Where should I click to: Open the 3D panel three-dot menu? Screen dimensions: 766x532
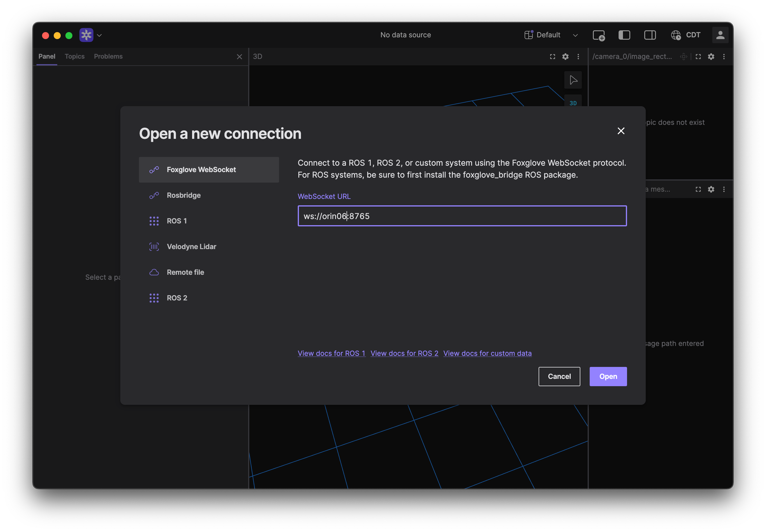point(578,57)
